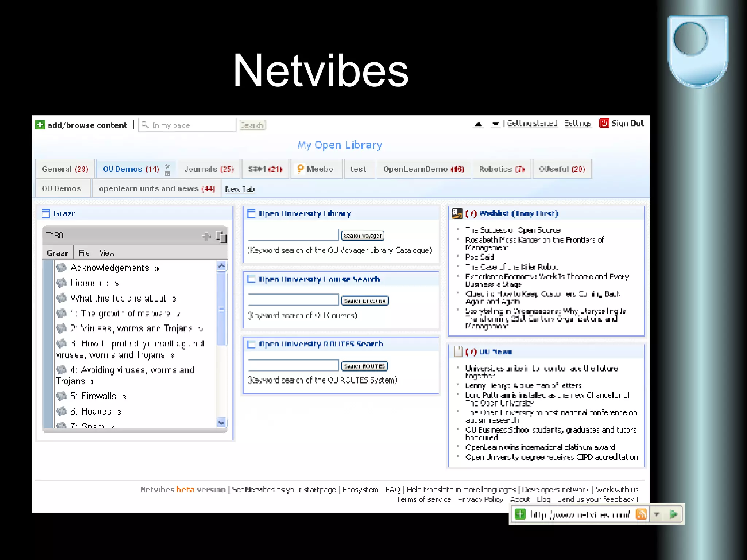Click the collapse header up arrow
The height and width of the screenshot is (560, 747).
[x=478, y=124]
